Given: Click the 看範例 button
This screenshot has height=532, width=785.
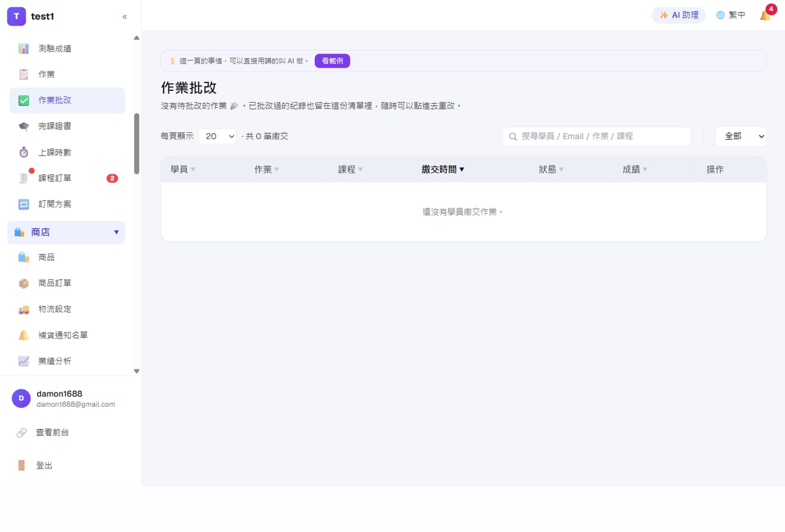Looking at the screenshot, I should (333, 61).
